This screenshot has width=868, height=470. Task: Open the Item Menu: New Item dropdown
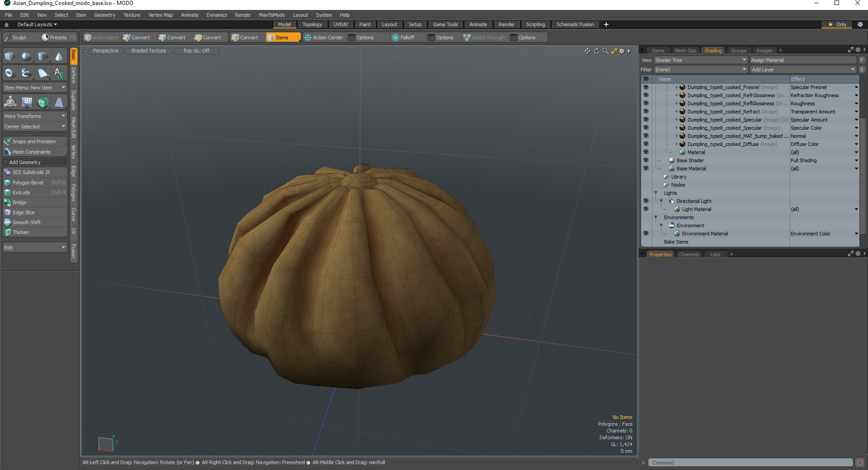pyautogui.click(x=35, y=88)
